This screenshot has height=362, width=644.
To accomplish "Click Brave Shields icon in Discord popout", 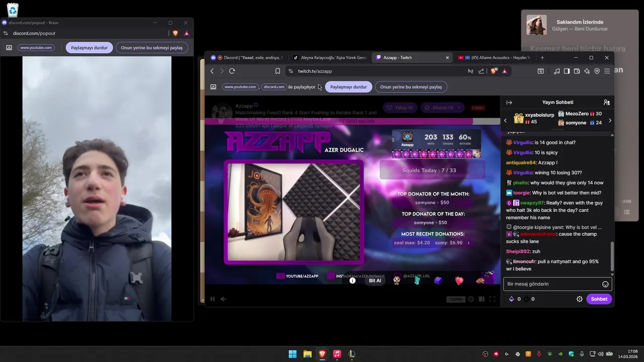I will coord(175,33).
